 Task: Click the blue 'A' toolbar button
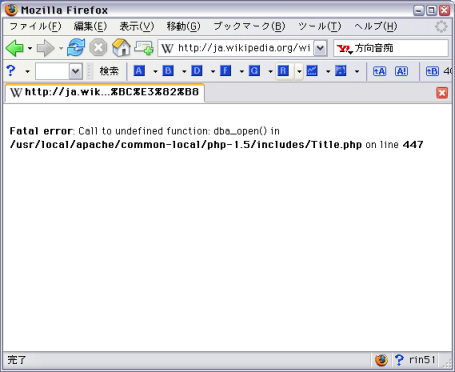tap(139, 71)
